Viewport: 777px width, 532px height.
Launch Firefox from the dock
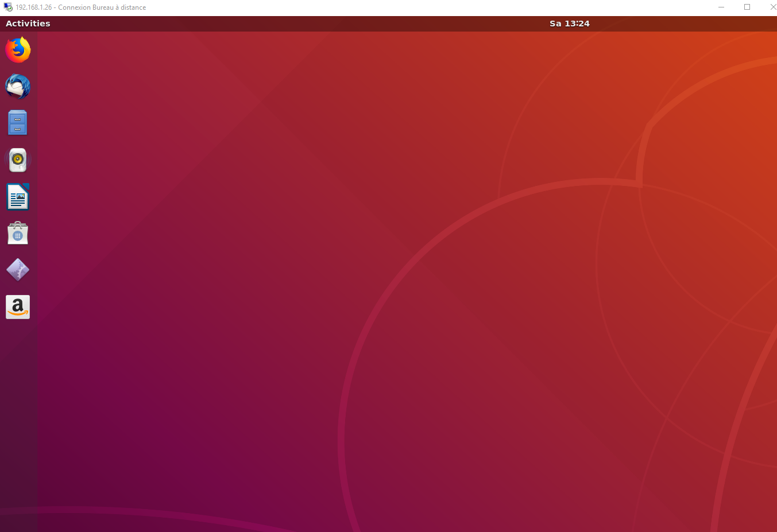pos(18,50)
